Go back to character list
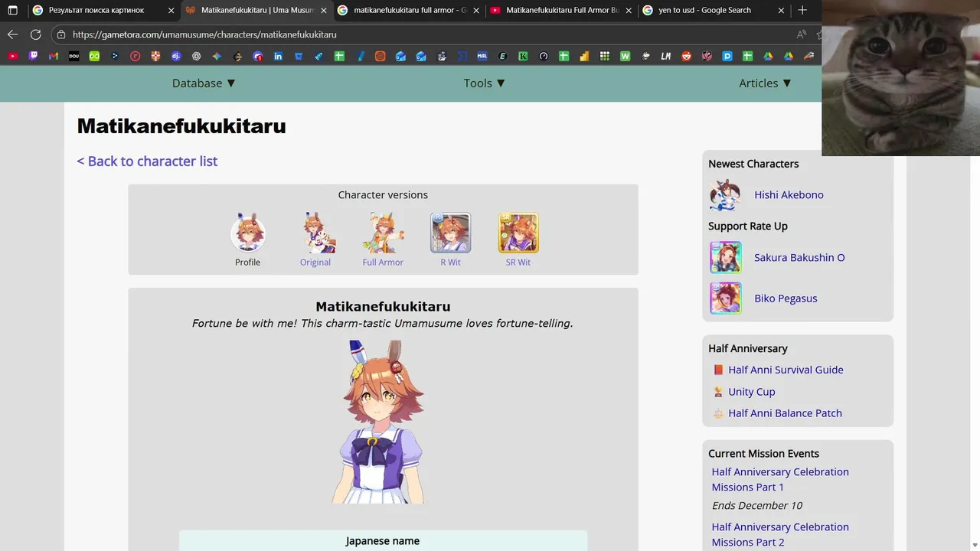The width and height of the screenshot is (980, 551). [x=147, y=161]
